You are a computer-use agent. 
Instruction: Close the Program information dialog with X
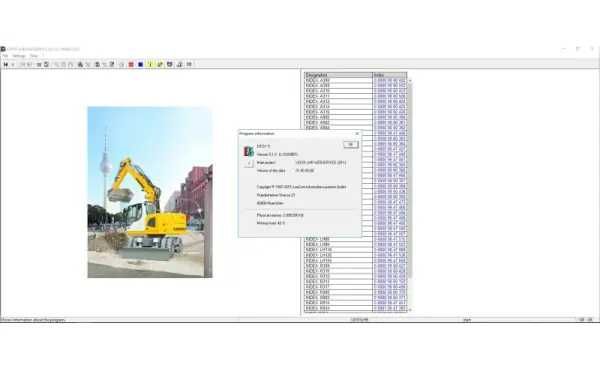[x=357, y=134]
